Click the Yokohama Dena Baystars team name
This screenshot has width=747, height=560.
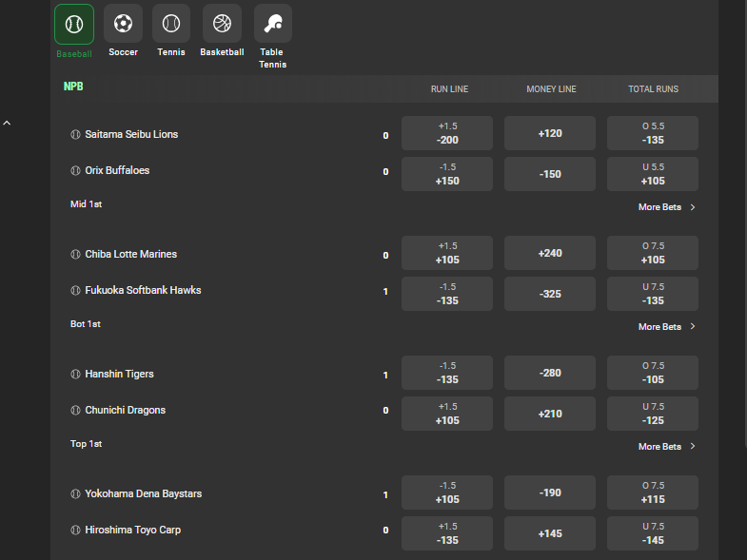tap(144, 493)
